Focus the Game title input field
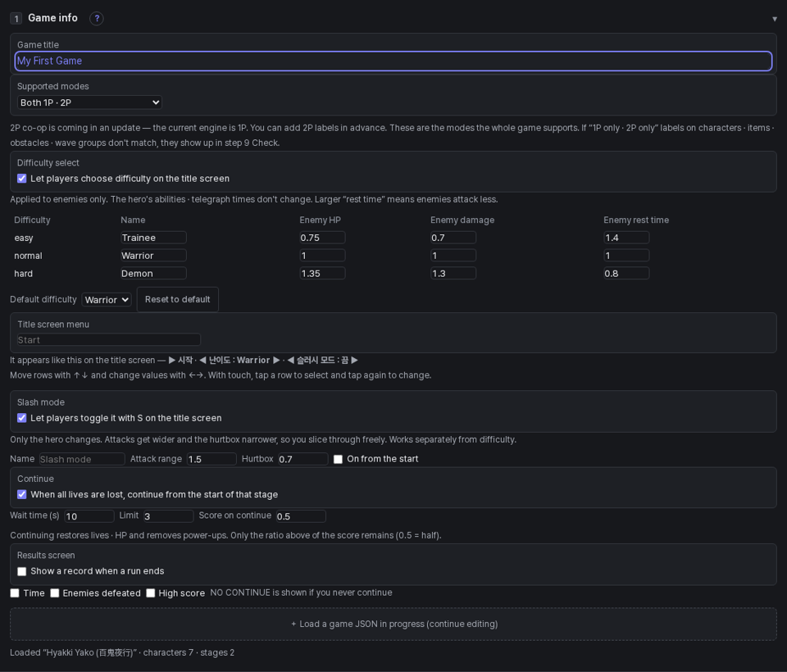 click(x=393, y=61)
